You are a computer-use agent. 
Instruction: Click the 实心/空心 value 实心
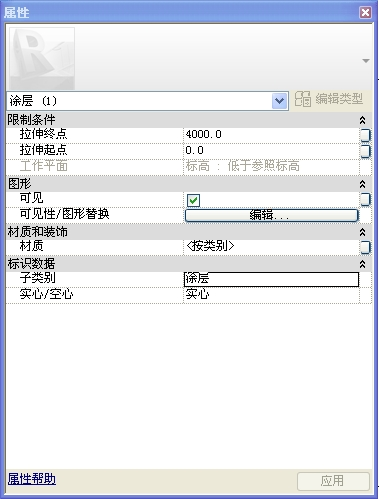(x=271, y=295)
